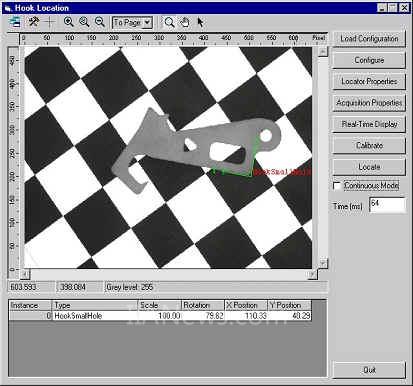Select the HookSmallHole result cell
This screenshot has height=386, width=413.
pyautogui.click(x=95, y=316)
